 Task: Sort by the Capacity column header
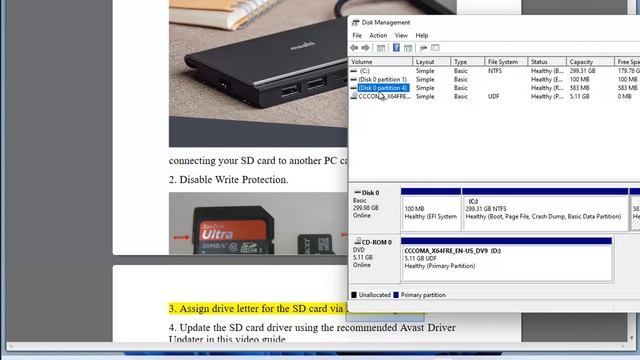click(x=590, y=62)
